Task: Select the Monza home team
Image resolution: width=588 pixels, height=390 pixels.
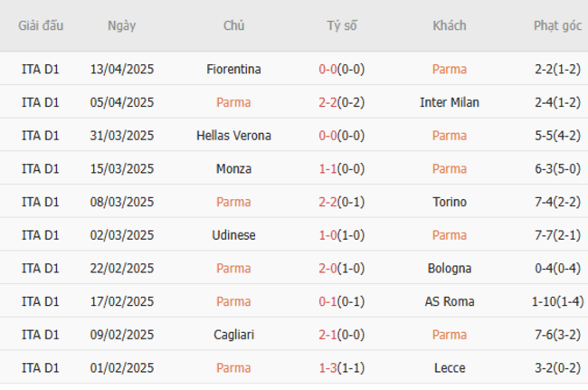Action: point(233,168)
